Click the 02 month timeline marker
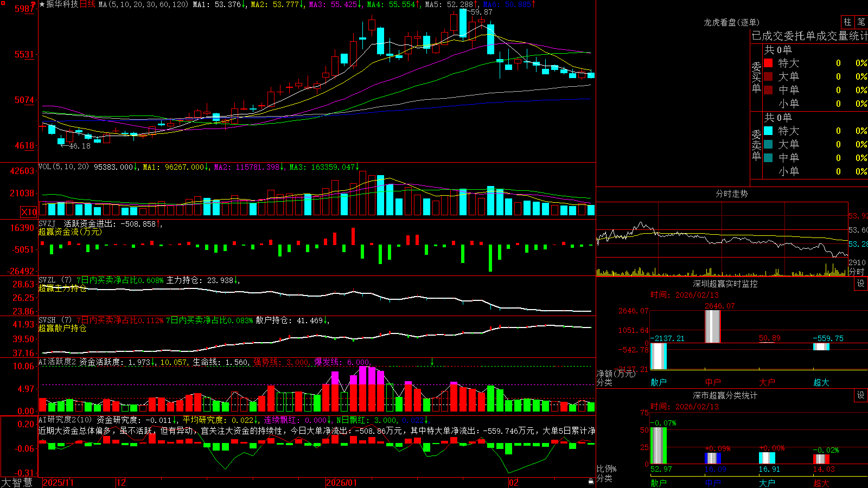Screen dimensions: 868x488 click(514, 483)
